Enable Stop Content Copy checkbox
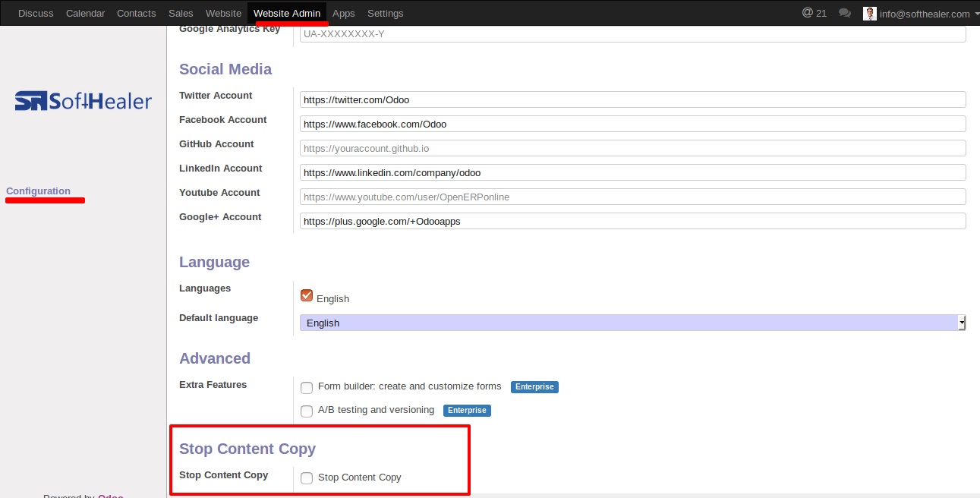980x498 pixels. coord(307,478)
